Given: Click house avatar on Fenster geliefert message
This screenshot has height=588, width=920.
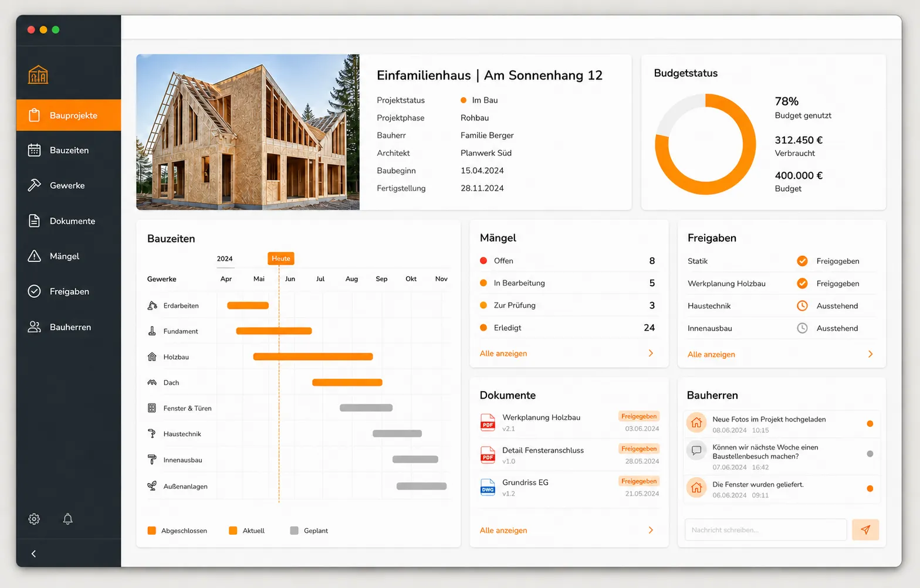Looking at the screenshot, I should [696, 488].
